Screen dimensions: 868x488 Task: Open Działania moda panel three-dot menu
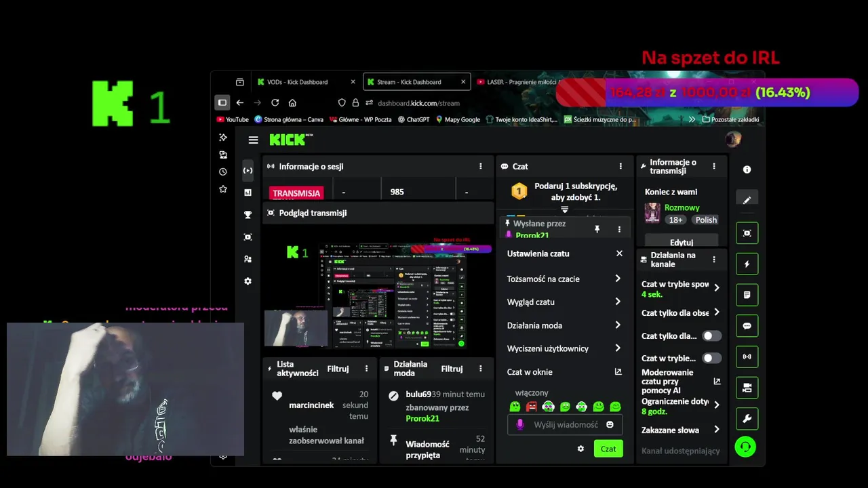coord(481,369)
